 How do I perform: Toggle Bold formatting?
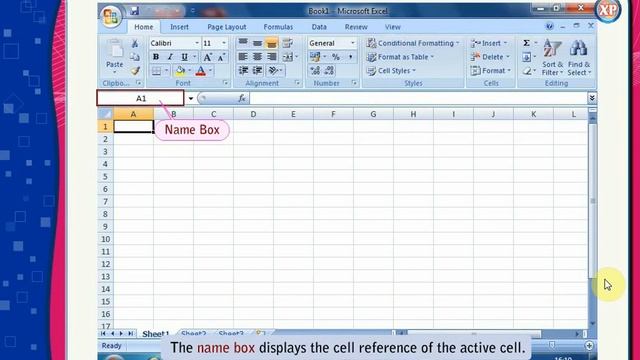click(156, 57)
